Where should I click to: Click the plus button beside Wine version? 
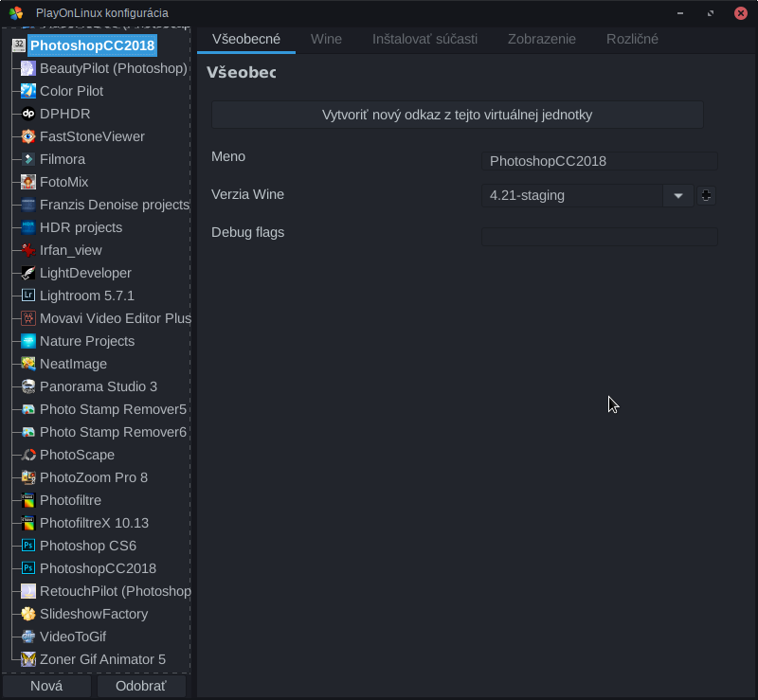tap(706, 196)
